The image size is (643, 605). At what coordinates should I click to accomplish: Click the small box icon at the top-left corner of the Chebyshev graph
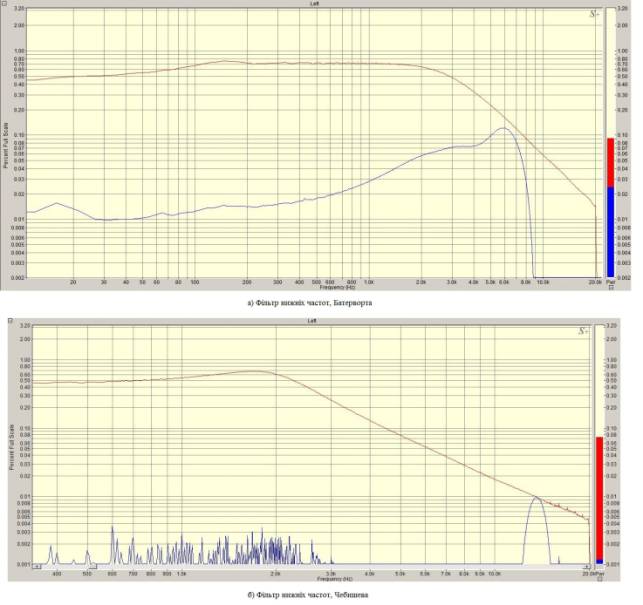click(11, 320)
